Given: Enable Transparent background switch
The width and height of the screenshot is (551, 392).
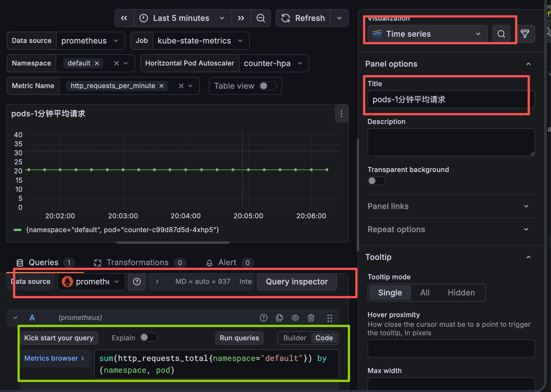Looking at the screenshot, I should 376,181.
